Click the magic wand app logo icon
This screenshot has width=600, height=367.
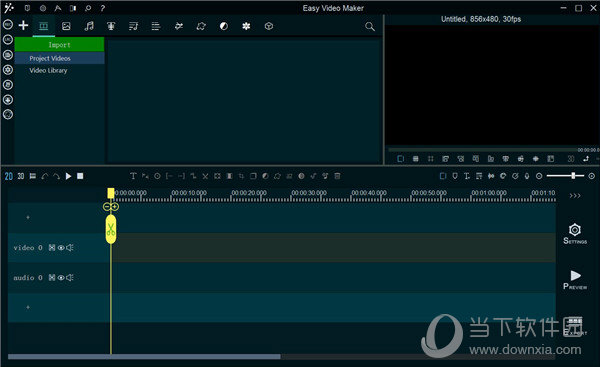pyautogui.click(x=9, y=8)
